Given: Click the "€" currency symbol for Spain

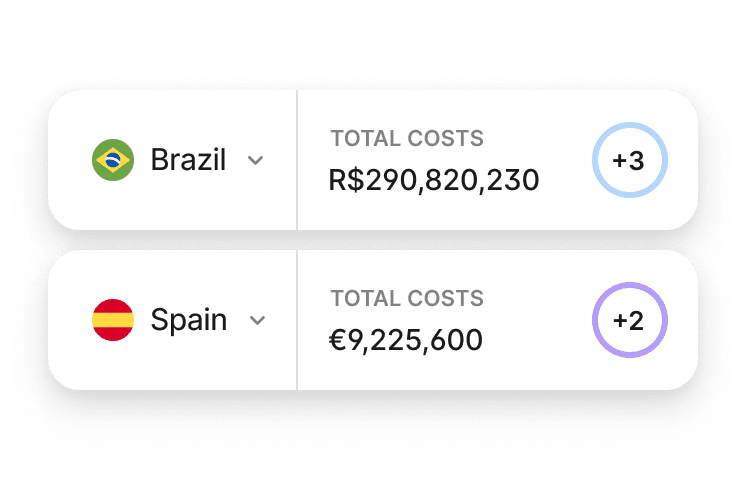Looking at the screenshot, I should pyautogui.click(x=337, y=340).
